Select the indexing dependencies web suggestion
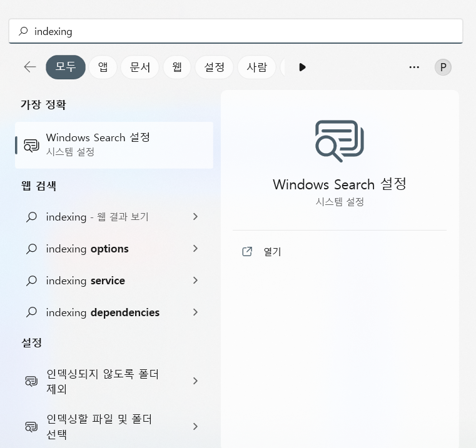476x448 pixels. [114, 312]
